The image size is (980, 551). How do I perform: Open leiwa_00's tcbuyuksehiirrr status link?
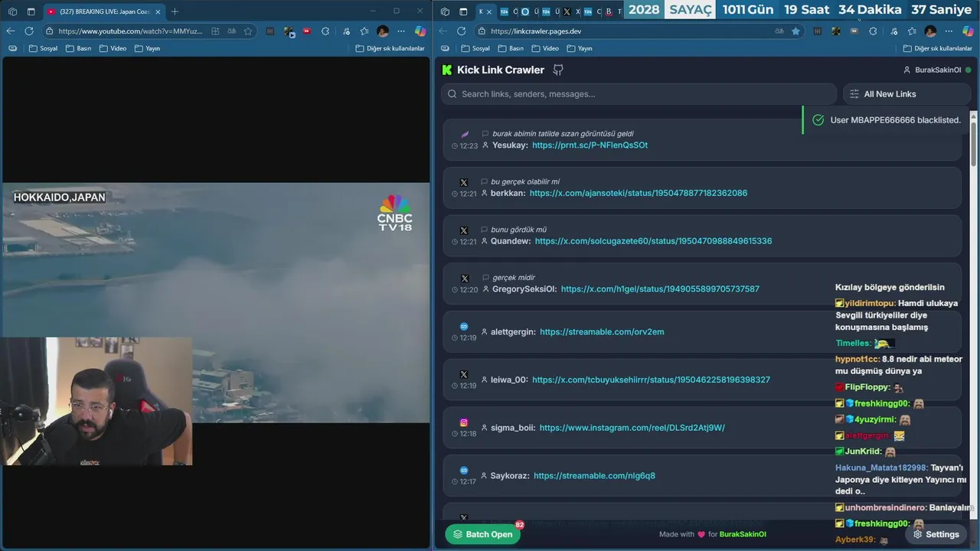pyautogui.click(x=651, y=380)
